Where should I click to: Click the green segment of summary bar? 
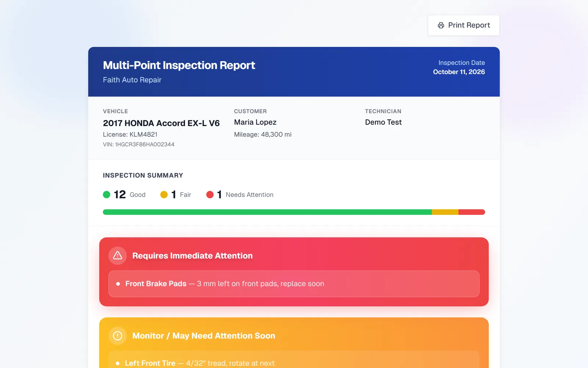click(267, 212)
